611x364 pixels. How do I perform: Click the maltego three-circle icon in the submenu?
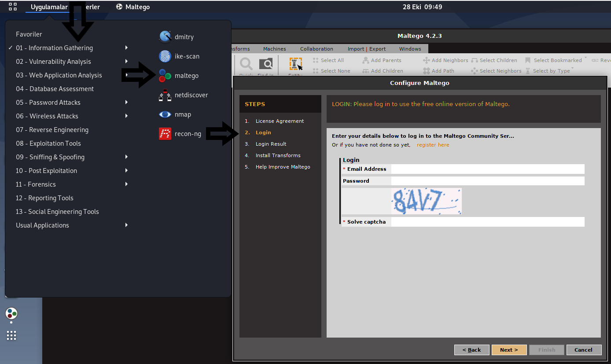(165, 76)
